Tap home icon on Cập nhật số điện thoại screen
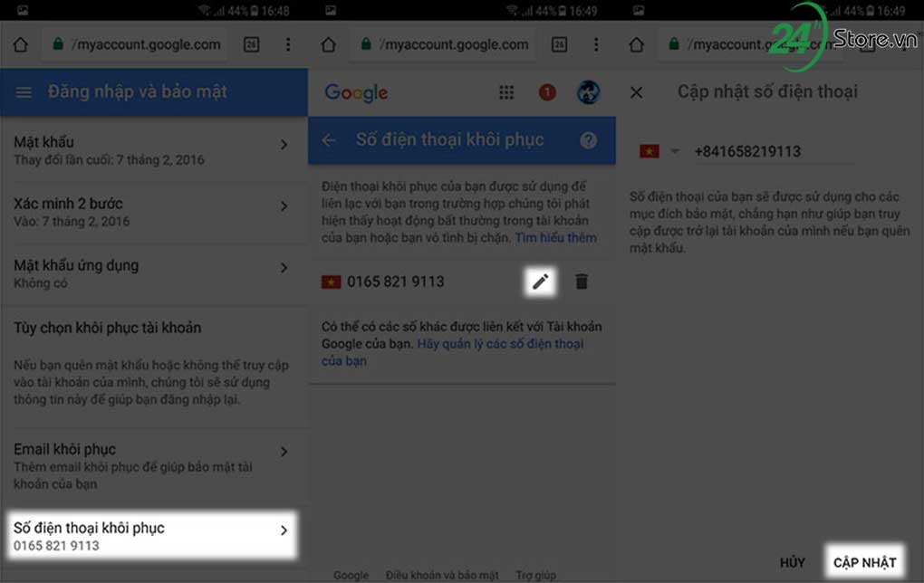The height and width of the screenshot is (583, 924). pos(637,44)
